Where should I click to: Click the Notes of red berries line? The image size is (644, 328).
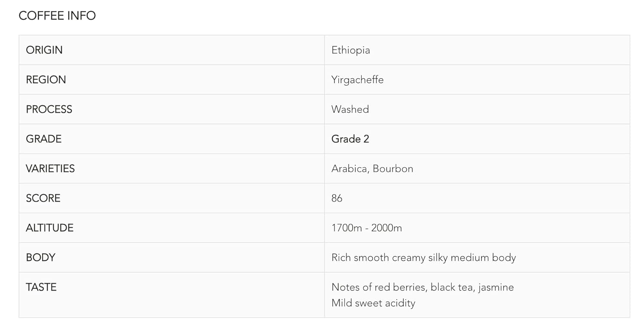coord(422,287)
